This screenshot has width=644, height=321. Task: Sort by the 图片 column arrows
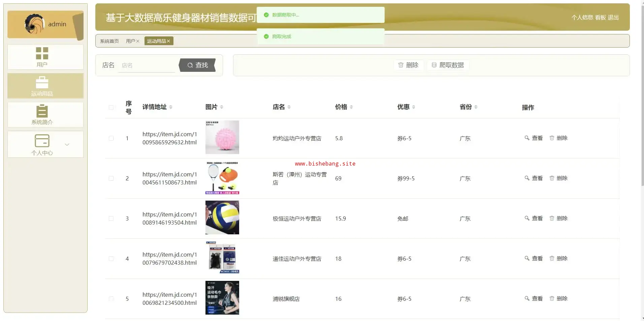coord(222,107)
